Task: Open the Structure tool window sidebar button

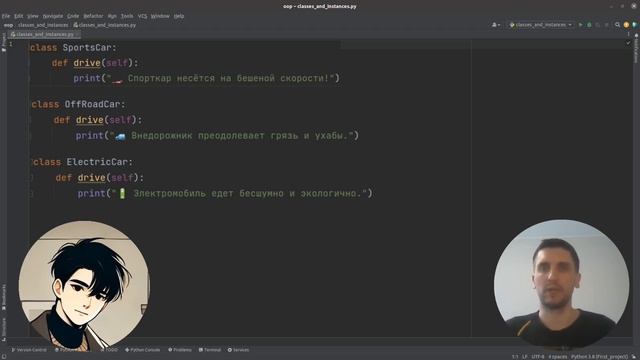Action: pos(4,329)
